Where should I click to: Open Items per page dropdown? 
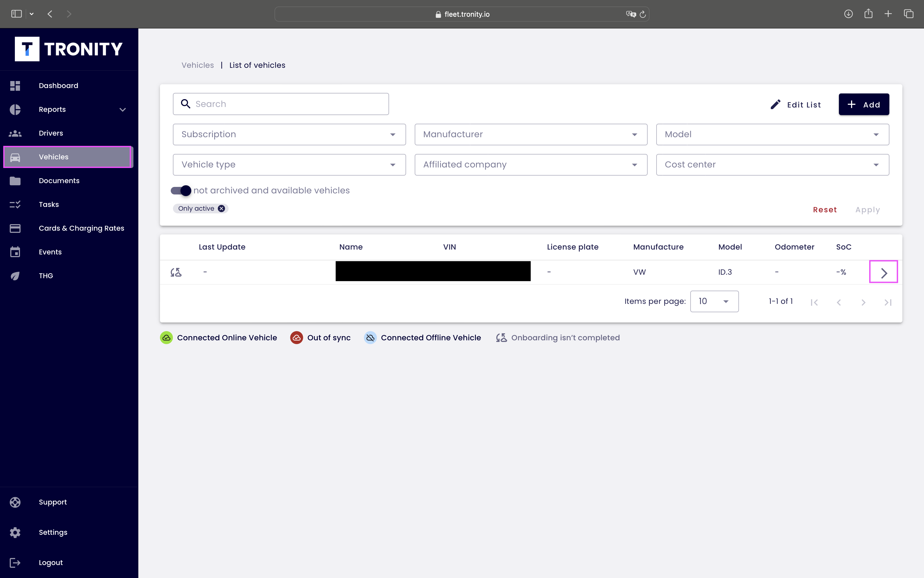(714, 301)
